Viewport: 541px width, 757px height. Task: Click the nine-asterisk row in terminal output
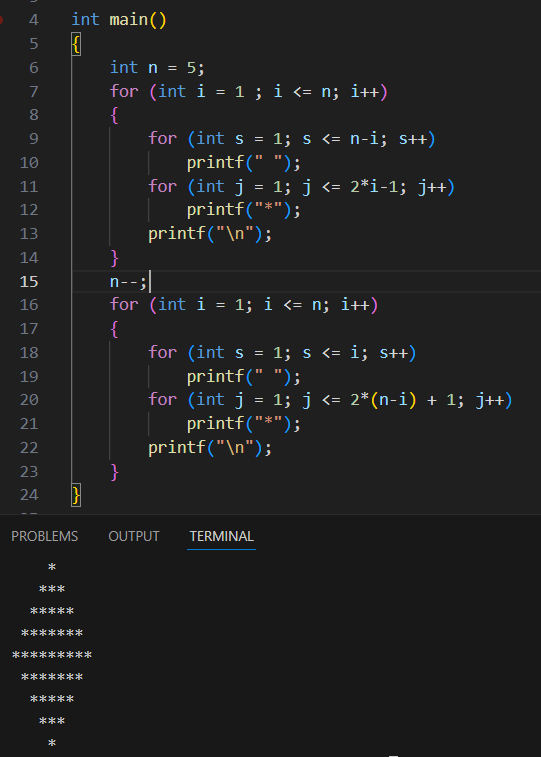pos(52,656)
